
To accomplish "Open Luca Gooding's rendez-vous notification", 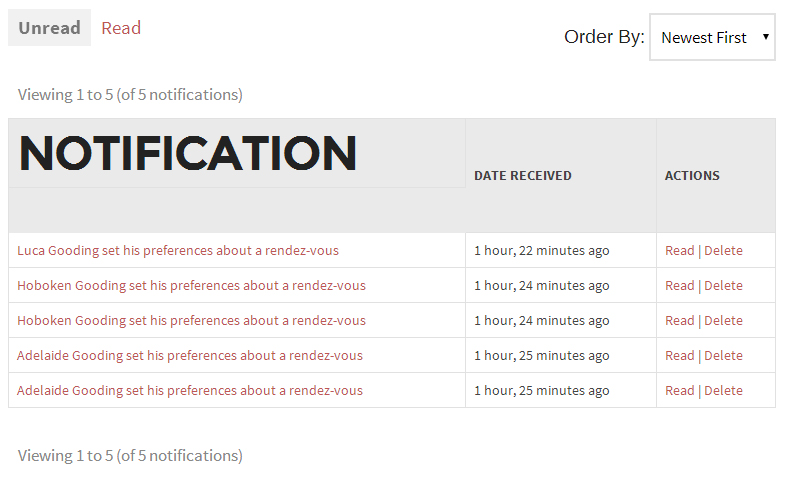I will 177,250.
